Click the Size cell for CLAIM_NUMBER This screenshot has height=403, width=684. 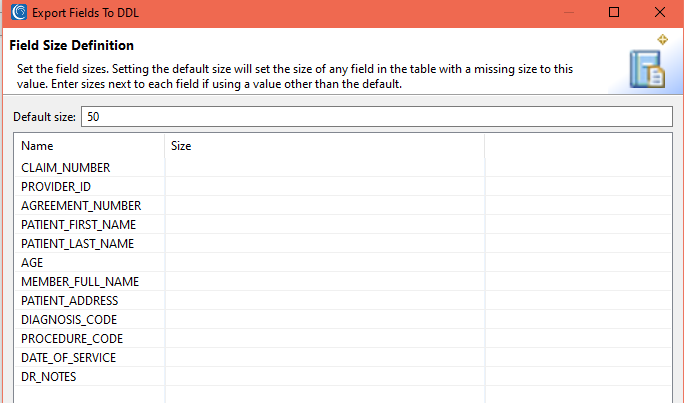click(325, 167)
